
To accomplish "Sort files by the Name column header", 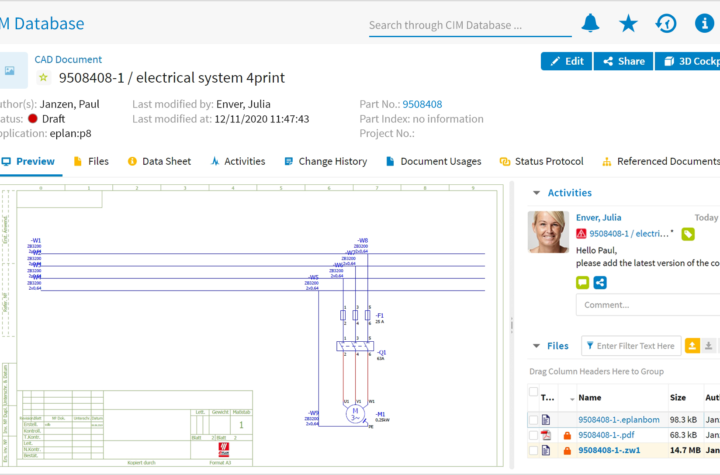I will point(590,398).
